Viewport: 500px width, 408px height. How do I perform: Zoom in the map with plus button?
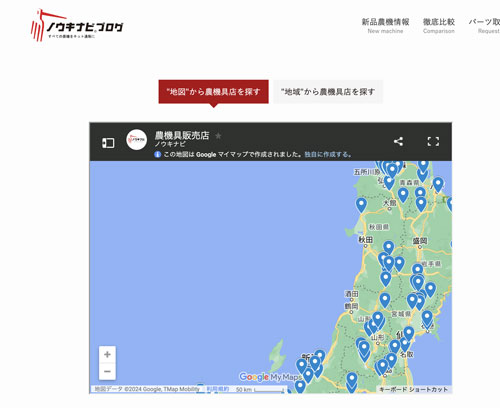coord(107,354)
